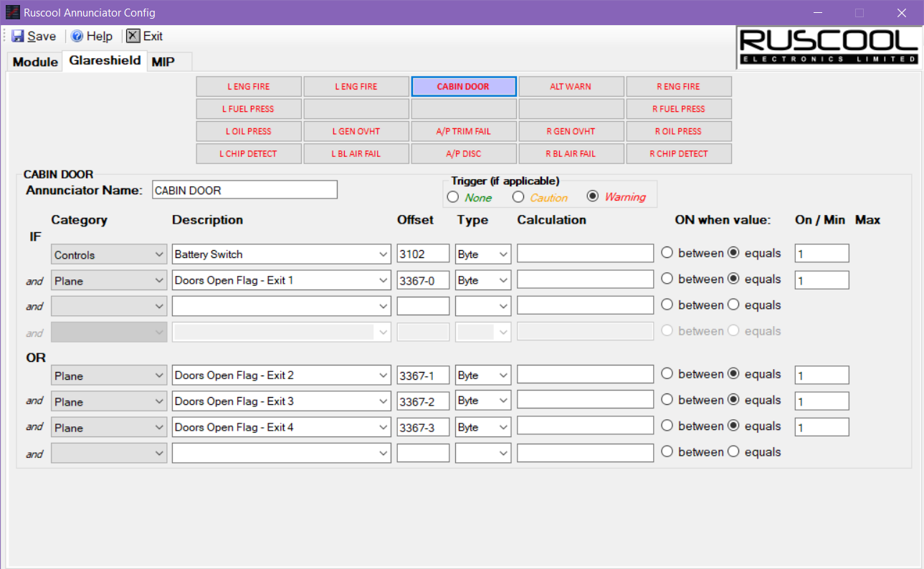Open Doors Open Flag - Exit 3 dropdown
Image resolution: width=924 pixels, height=569 pixels.
(x=281, y=401)
